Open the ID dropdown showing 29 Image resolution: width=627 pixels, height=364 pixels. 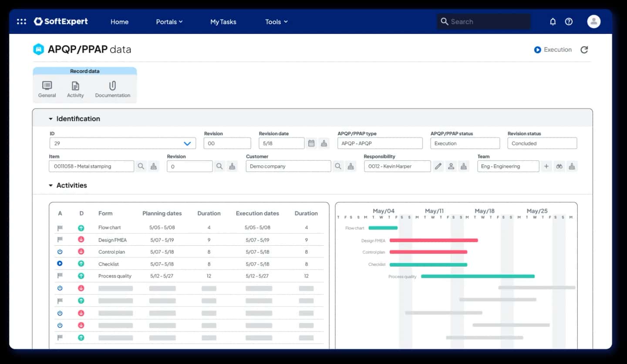coord(123,143)
